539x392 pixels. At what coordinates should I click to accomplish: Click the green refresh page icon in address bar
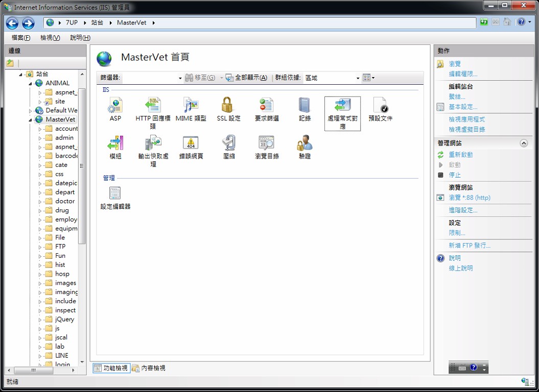(x=484, y=22)
